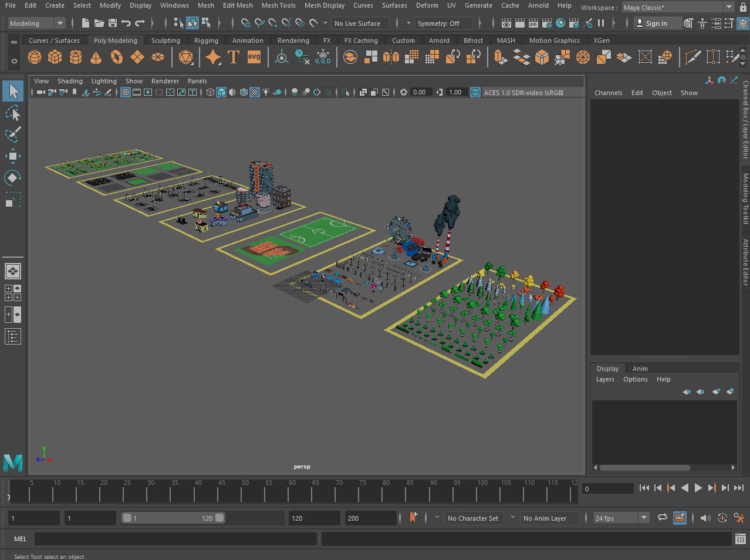Click the Sign In button

(x=652, y=23)
